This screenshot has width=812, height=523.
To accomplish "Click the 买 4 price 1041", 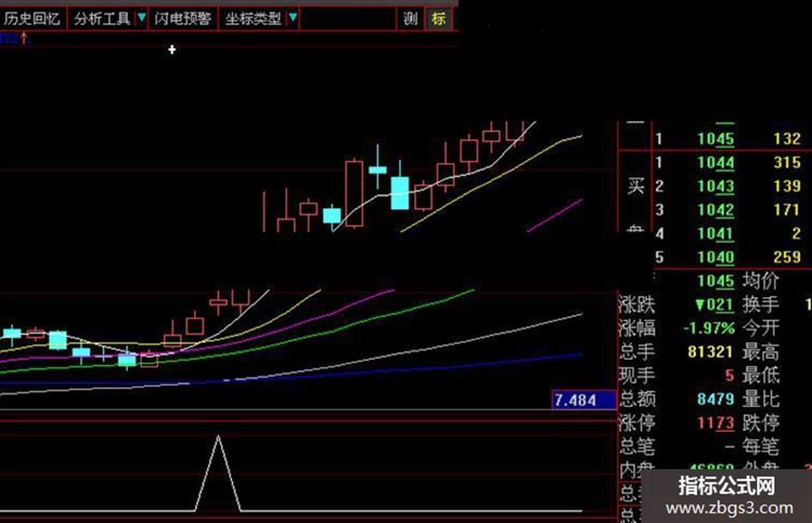I will [716, 234].
